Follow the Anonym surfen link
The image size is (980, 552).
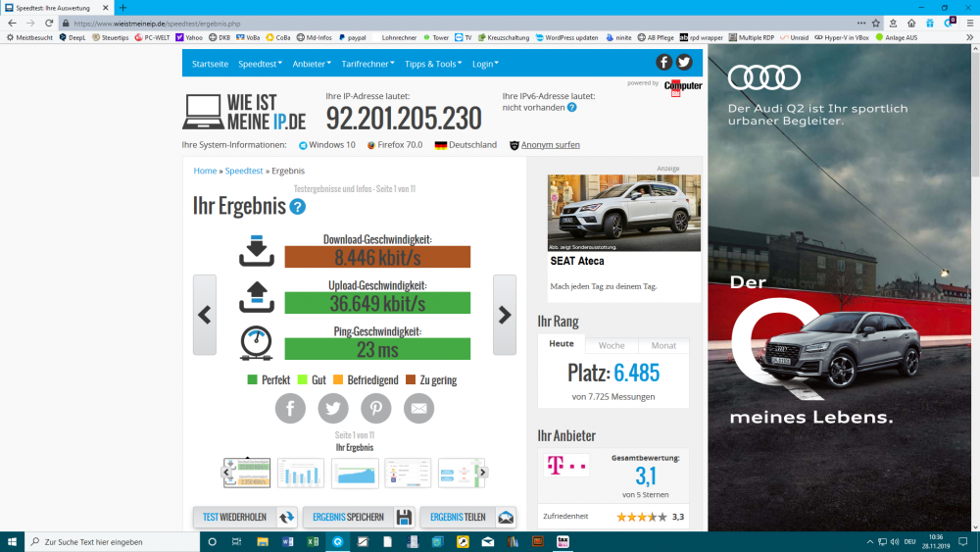pyautogui.click(x=550, y=145)
